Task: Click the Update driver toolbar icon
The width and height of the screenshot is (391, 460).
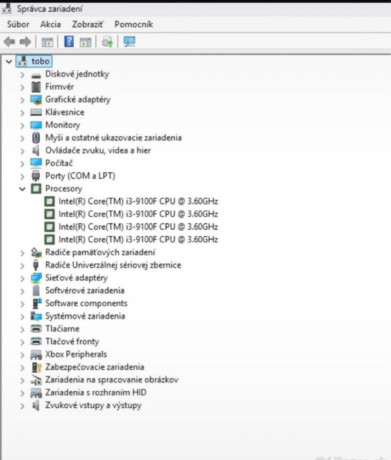Action: 107,42
